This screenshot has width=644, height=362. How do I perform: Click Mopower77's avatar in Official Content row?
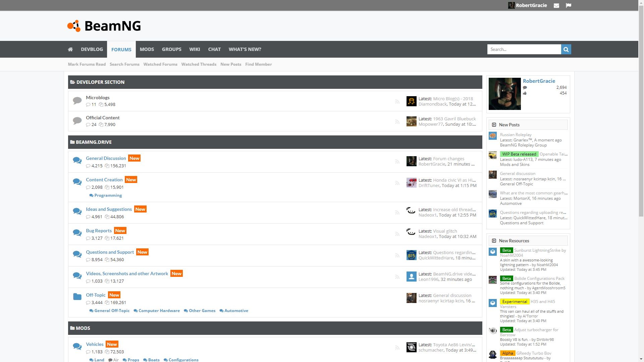tap(411, 121)
